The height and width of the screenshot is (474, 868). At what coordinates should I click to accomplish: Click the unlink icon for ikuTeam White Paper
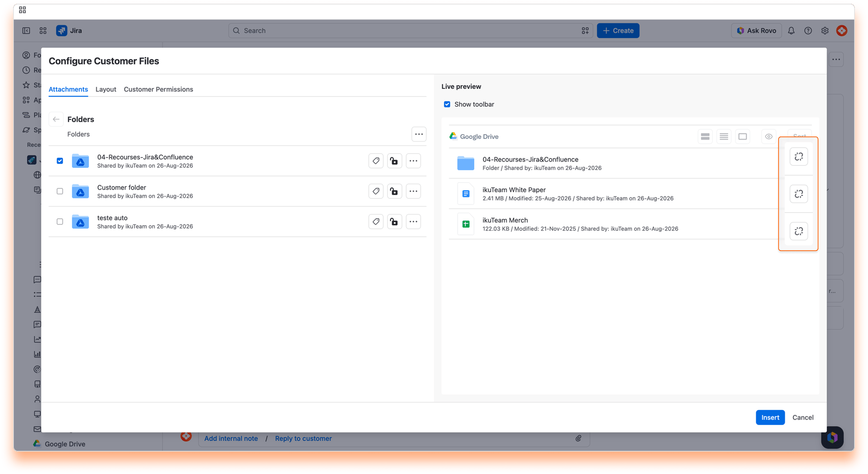[799, 194]
